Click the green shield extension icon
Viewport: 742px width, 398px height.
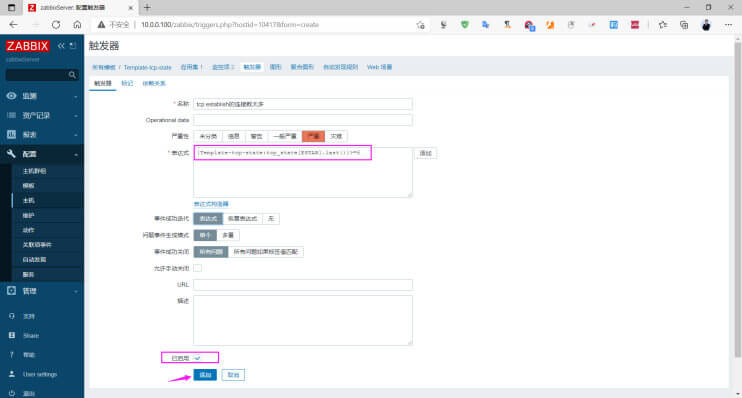pyautogui.click(x=465, y=25)
